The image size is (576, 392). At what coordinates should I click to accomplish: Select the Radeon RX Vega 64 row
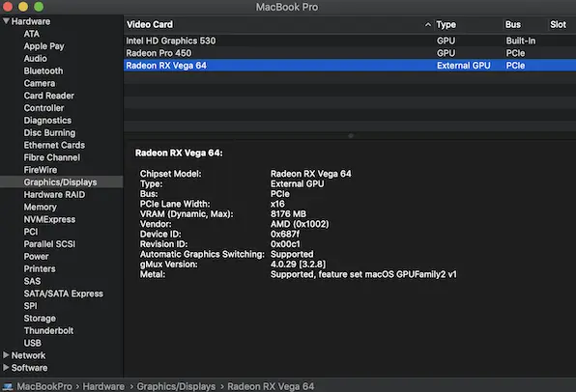[x=350, y=66]
